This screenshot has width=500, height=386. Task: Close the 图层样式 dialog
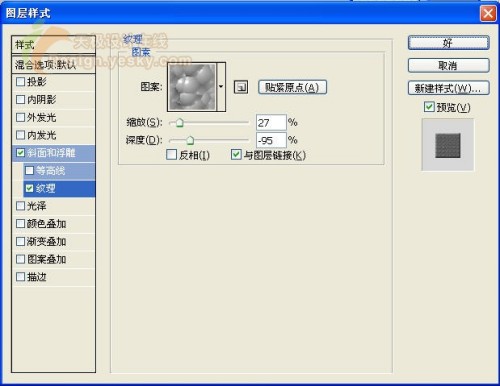pos(488,14)
